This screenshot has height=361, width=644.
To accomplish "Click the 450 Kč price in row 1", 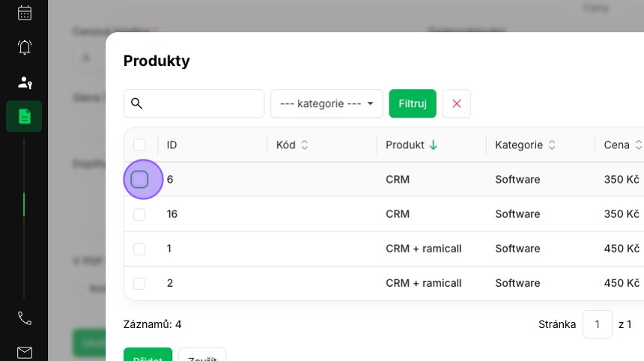I will [622, 249].
